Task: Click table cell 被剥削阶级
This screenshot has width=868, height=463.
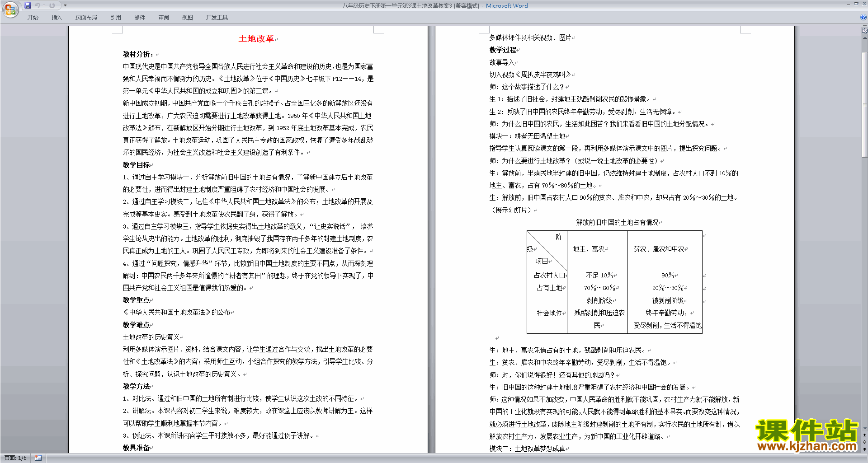Action: coord(668,300)
